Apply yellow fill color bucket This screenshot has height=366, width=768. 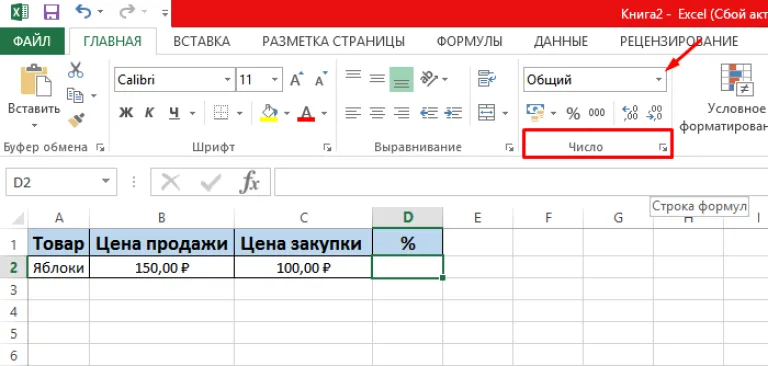268,113
